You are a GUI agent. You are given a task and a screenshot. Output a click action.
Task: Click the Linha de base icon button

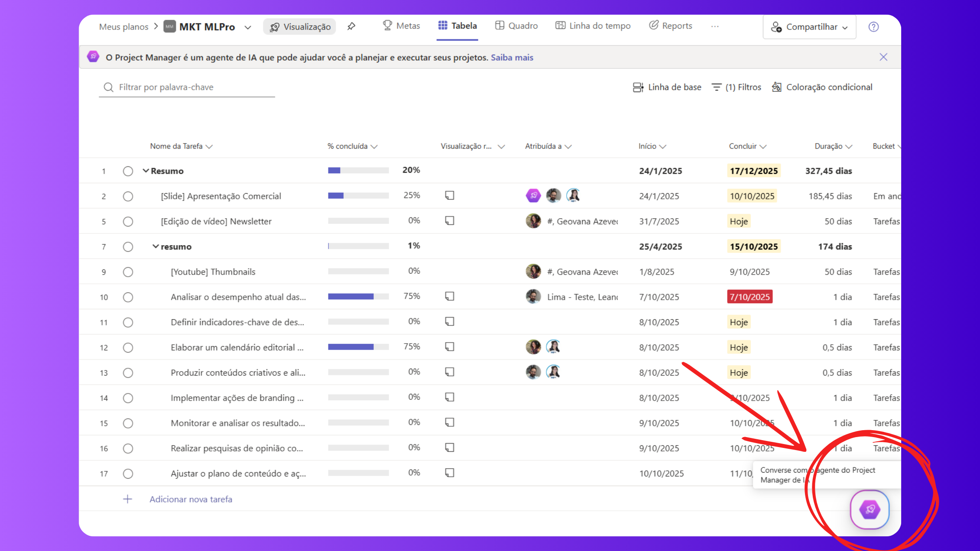point(638,87)
